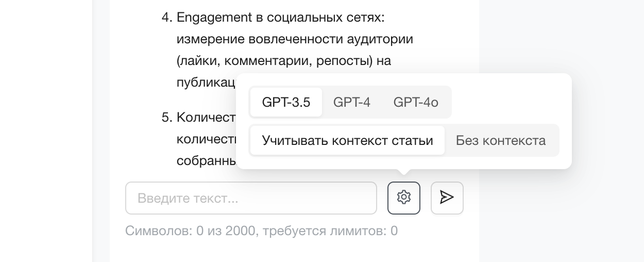The width and height of the screenshot is (644, 262).
Task: Click the popover's pointer arrow above gear
Action: click(x=404, y=172)
